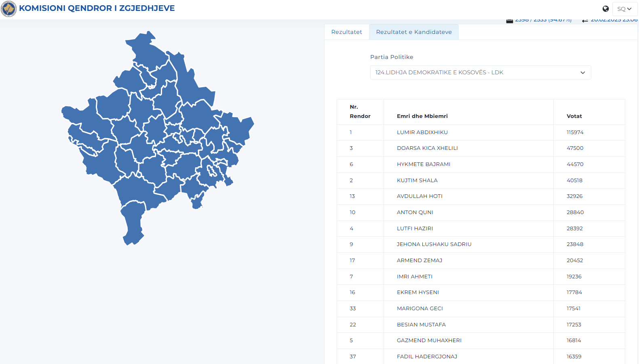Click Avdullah Hoti in the candidates table
The image size is (639, 364).
point(420,196)
